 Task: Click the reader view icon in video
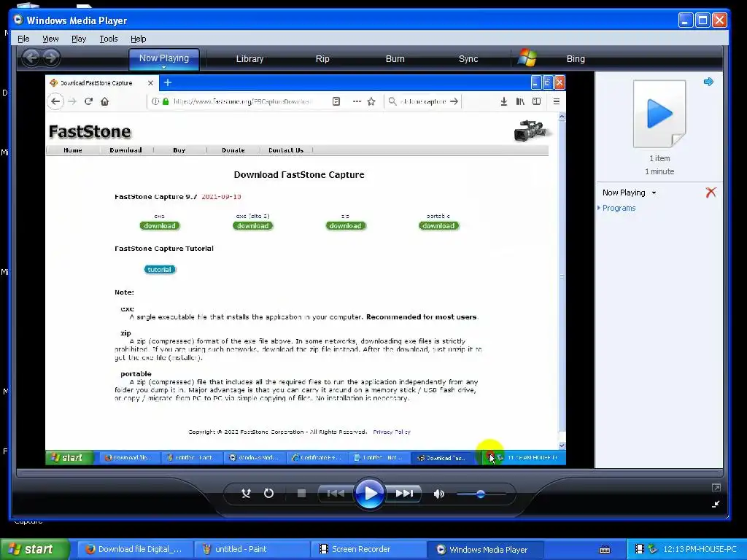336,101
